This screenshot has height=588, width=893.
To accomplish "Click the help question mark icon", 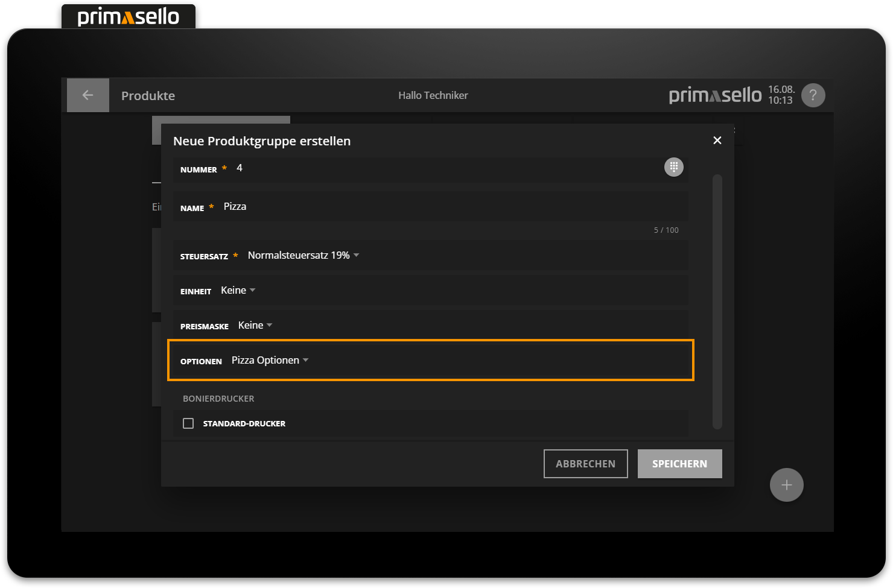I will point(813,95).
